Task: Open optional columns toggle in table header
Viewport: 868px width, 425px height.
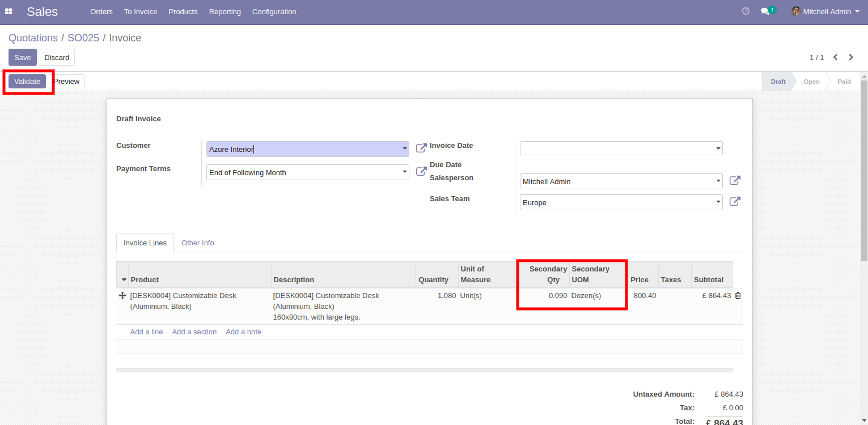Action: click(x=124, y=280)
